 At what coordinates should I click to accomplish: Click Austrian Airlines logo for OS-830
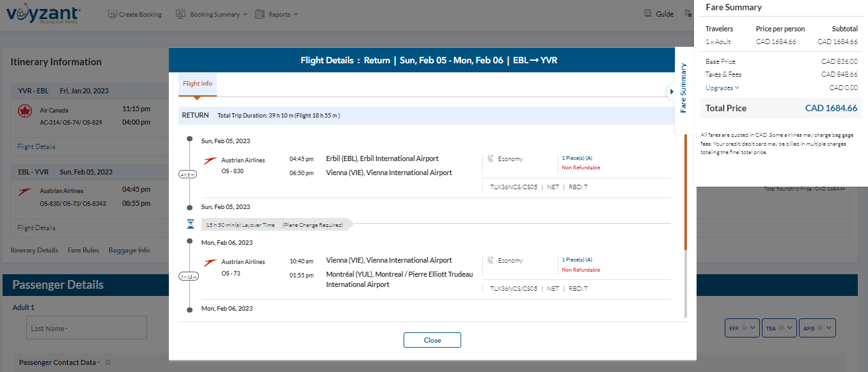click(210, 160)
